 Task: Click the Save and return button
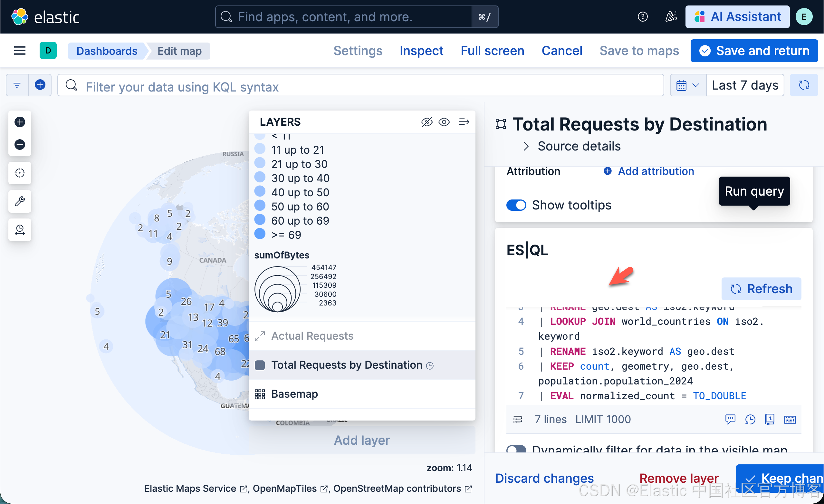[754, 51]
